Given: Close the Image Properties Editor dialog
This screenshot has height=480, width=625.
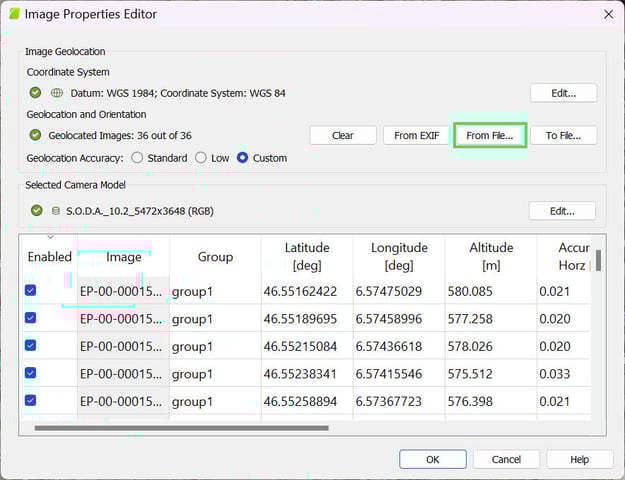Looking at the screenshot, I should click(x=608, y=14).
